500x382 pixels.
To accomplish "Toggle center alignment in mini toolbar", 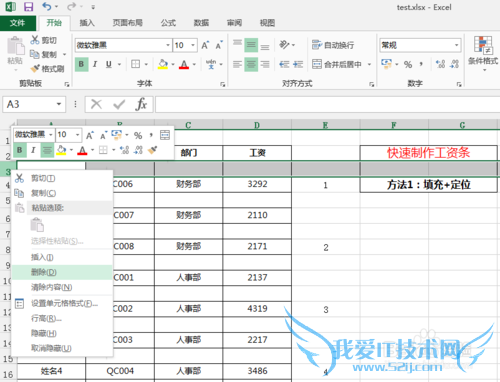I will [47, 150].
